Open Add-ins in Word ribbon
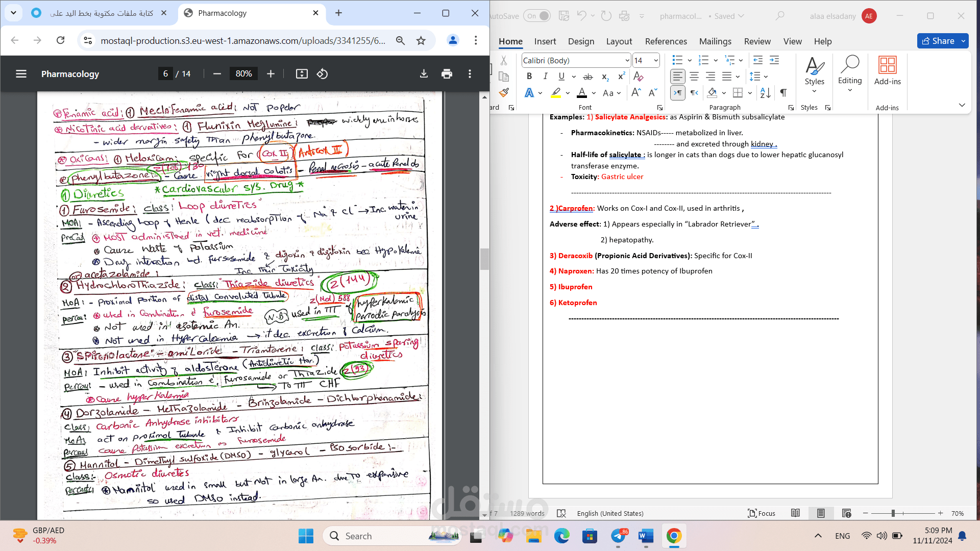Screen dimensions: 980x551 pos(887,71)
